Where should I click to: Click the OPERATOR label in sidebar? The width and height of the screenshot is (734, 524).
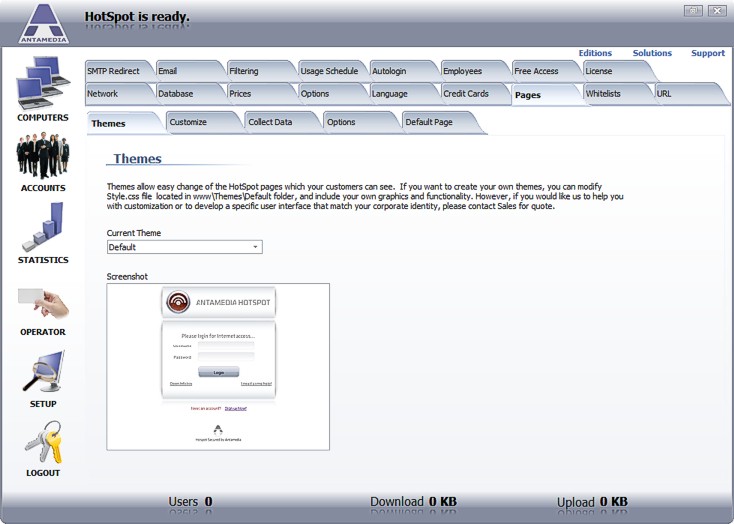pyautogui.click(x=43, y=332)
